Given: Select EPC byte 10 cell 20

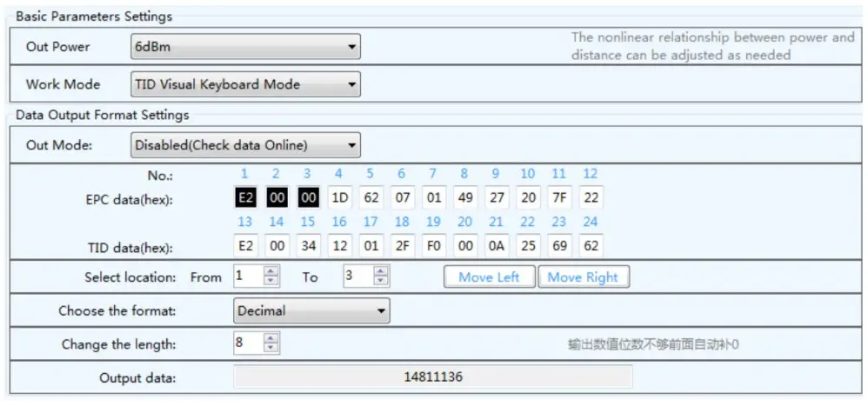Looking at the screenshot, I should pos(528,197).
